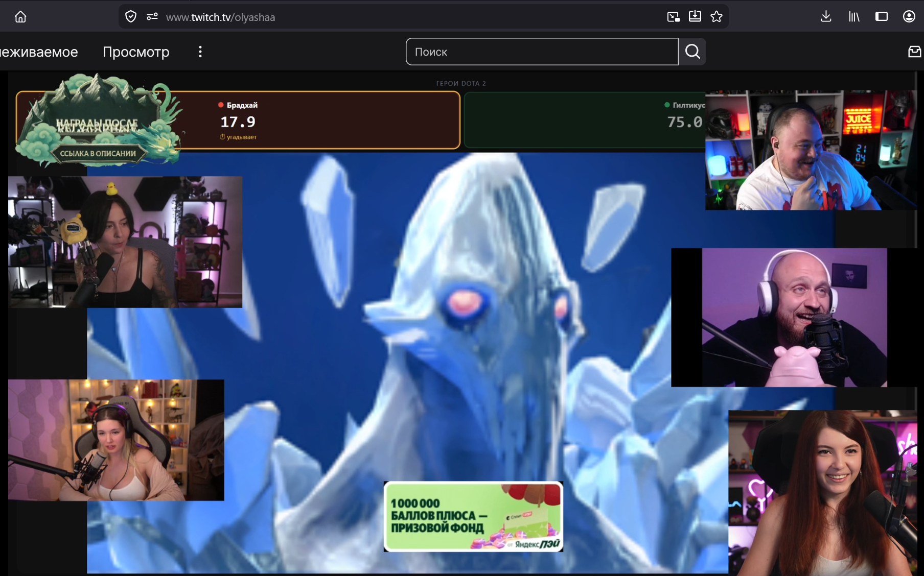
Task: Toggle the browser sidebar icon
Action: [882, 17]
